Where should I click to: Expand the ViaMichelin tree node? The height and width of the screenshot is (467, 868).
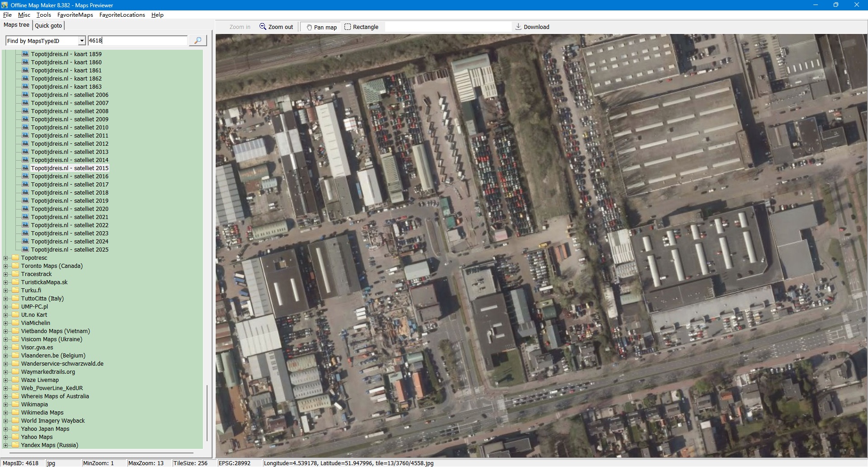coord(6,323)
